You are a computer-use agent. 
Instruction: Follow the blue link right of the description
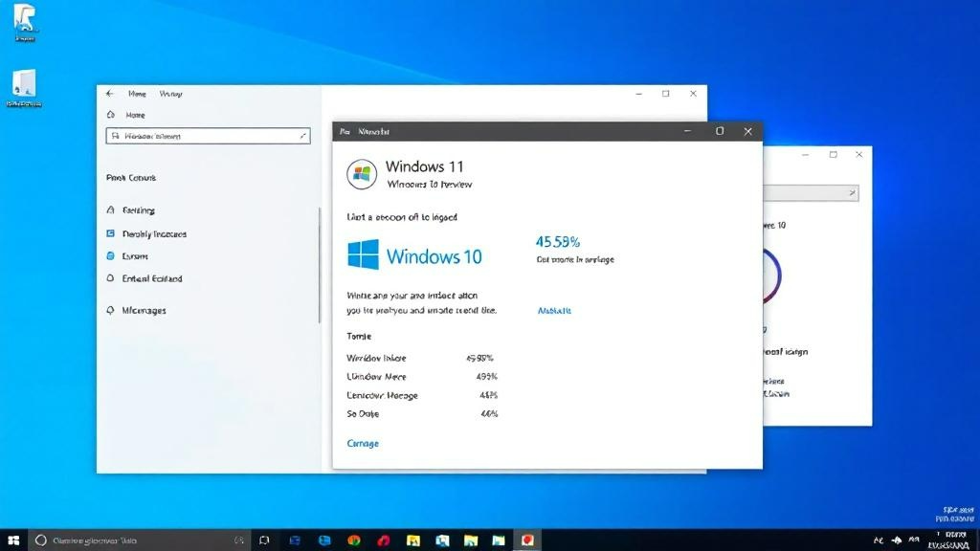pos(554,311)
